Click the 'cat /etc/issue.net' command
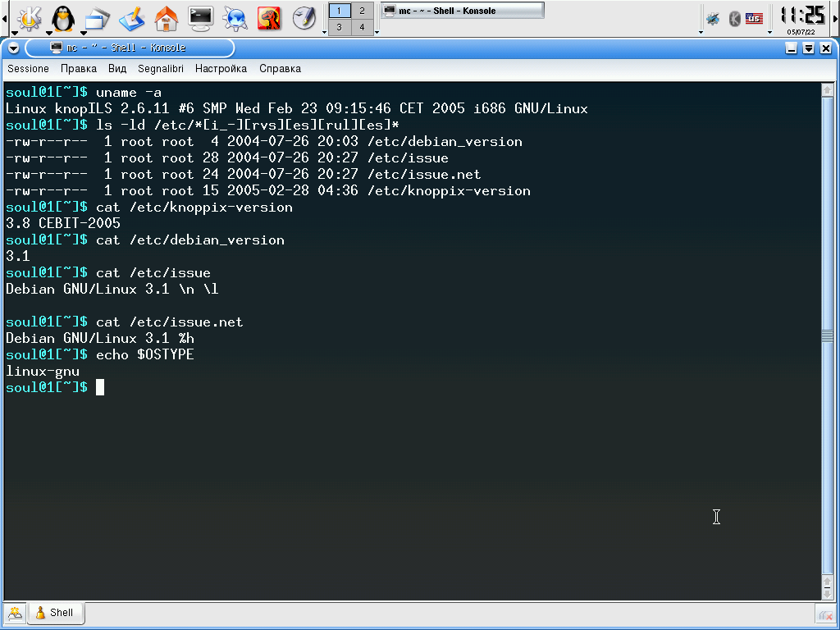 [x=169, y=322]
